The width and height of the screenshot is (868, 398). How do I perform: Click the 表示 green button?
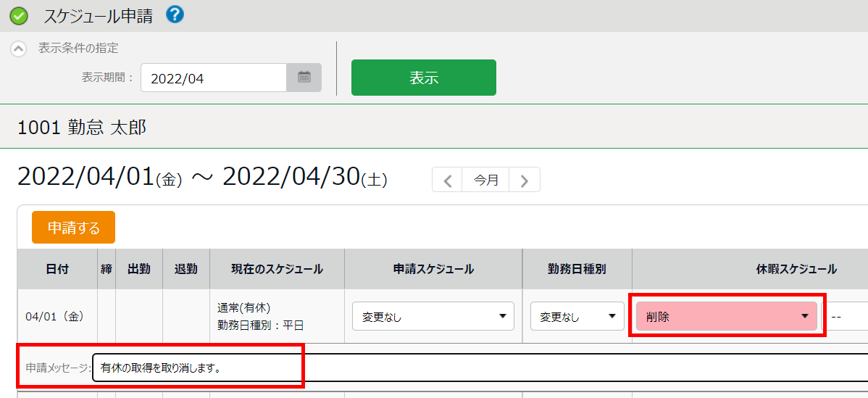click(423, 78)
